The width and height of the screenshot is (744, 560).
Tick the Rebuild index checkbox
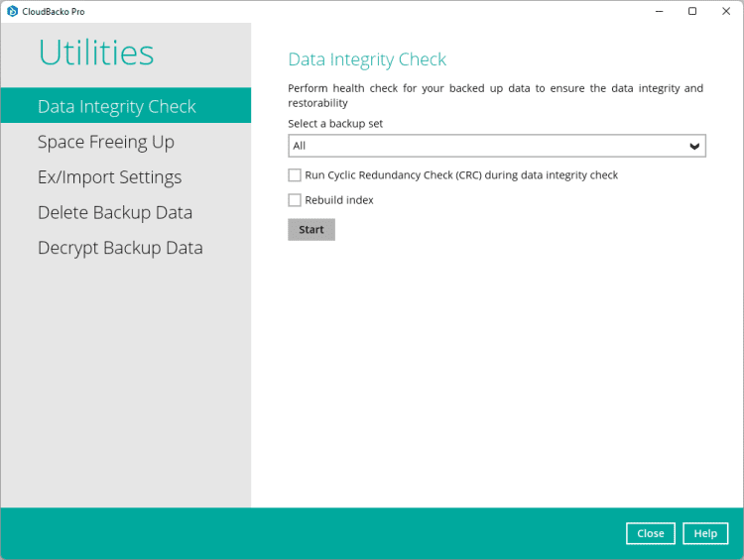295,200
